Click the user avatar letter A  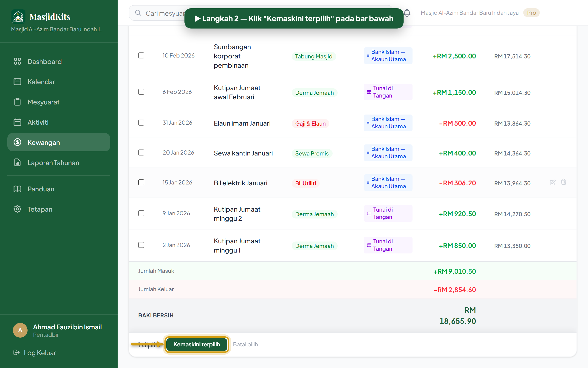[x=20, y=330]
